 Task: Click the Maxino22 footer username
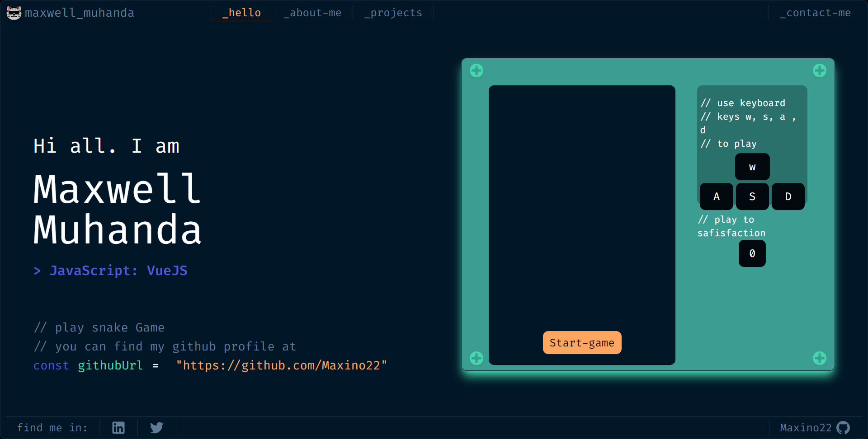[806, 428]
